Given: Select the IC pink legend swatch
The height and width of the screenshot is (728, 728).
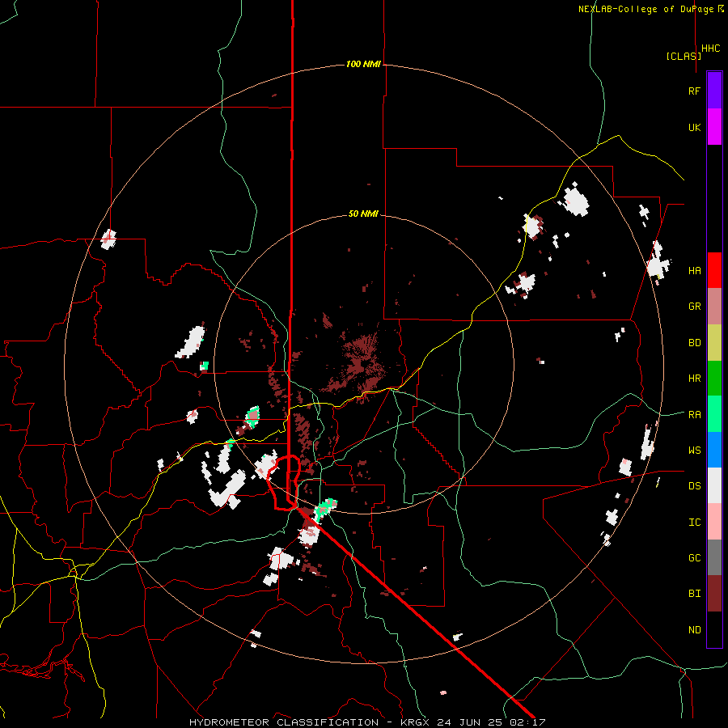Looking at the screenshot, I should point(714,522).
